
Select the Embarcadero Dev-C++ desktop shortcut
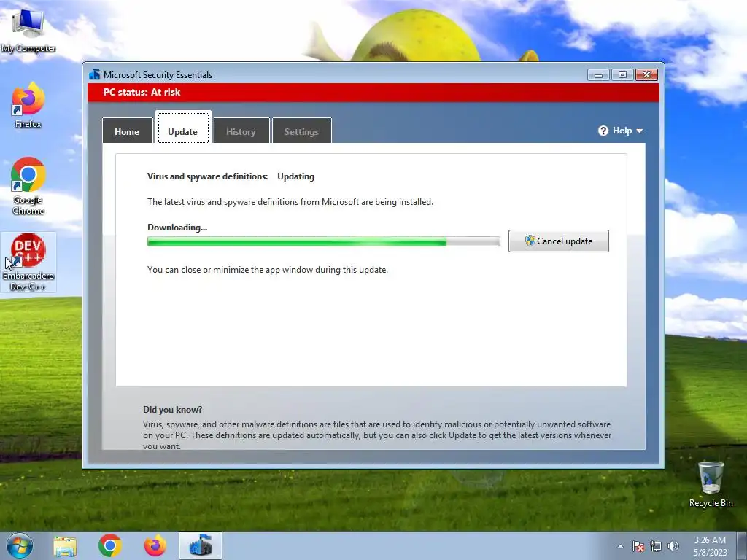[x=28, y=262]
